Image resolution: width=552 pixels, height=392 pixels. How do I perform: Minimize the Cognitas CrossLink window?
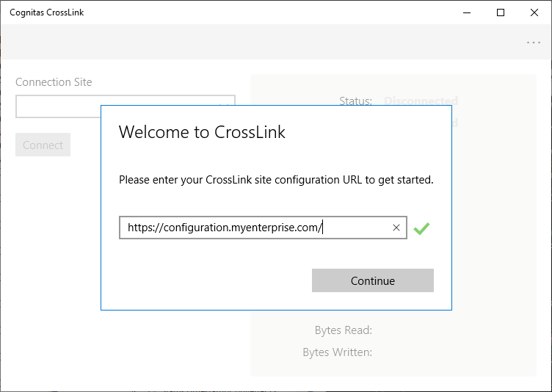[467, 12]
